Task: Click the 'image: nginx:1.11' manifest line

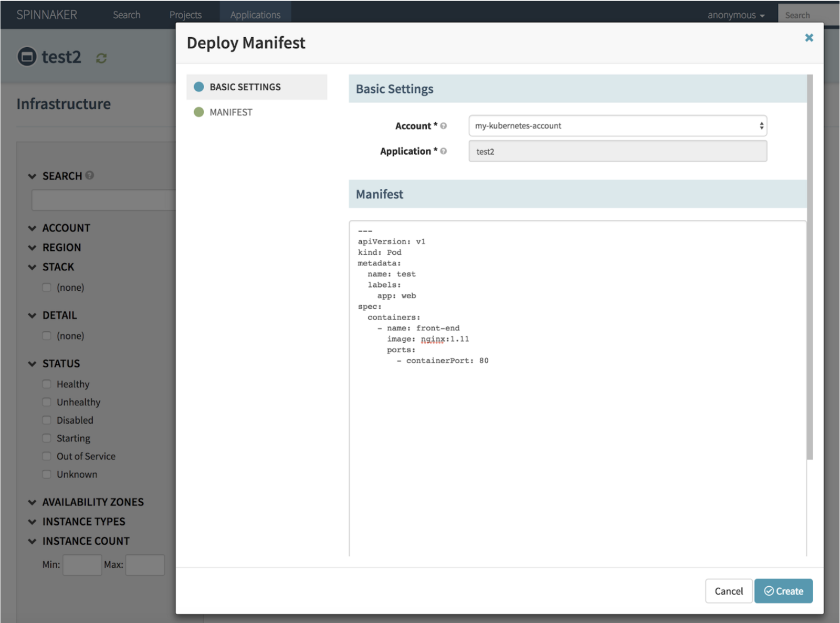Action: pos(428,339)
